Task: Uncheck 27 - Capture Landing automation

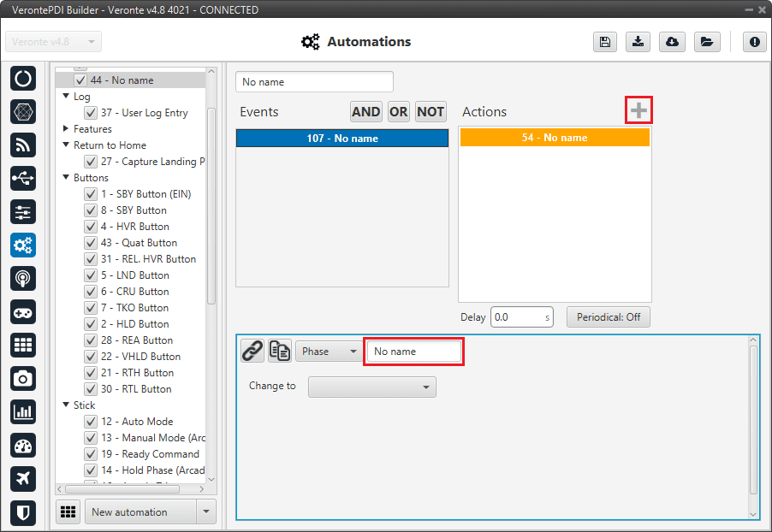Action: 91,162
